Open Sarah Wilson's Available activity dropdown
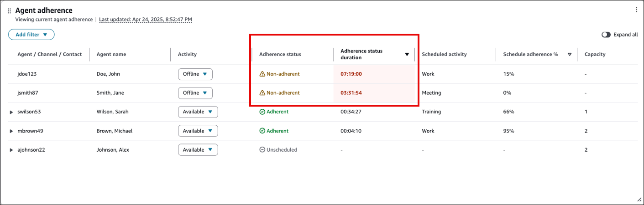The image size is (644, 205). coord(198,112)
